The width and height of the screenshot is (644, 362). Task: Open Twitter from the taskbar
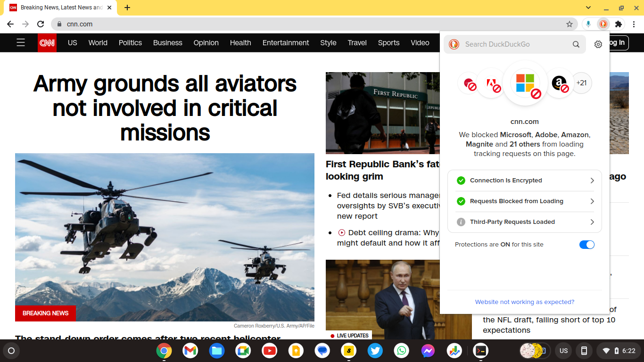pyautogui.click(x=375, y=351)
